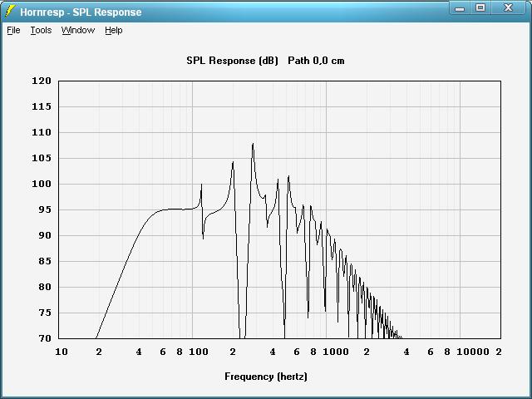Click the Hornresp - SPL Response title text
Screen dimensions: 532x399
(x=81, y=12)
